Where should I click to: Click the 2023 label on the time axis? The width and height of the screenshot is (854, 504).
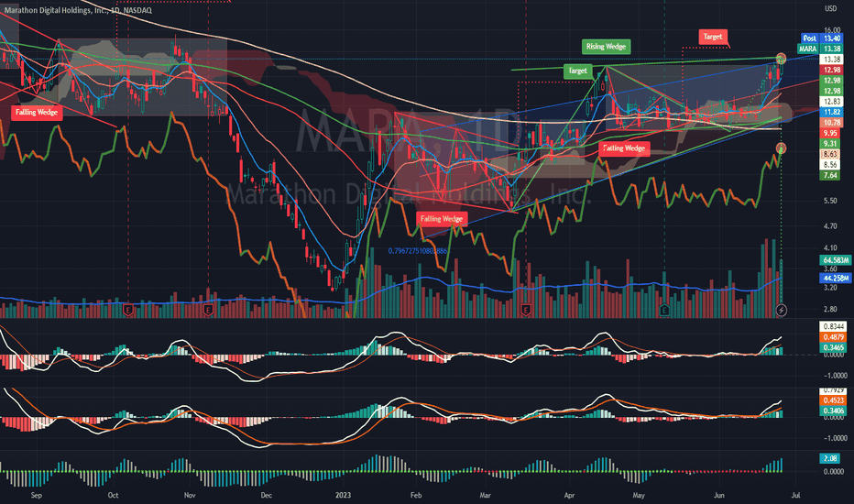[343, 495]
